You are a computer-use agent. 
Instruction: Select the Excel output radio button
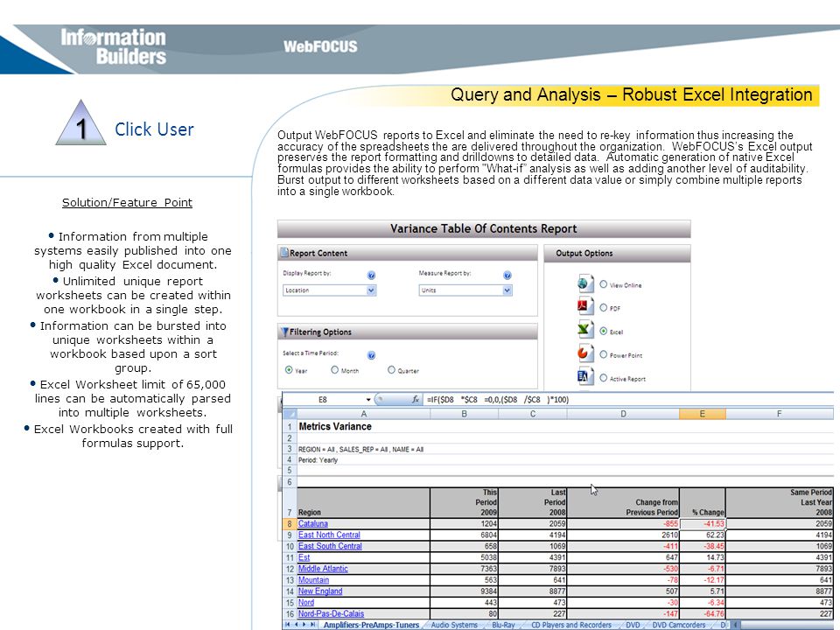coord(603,331)
